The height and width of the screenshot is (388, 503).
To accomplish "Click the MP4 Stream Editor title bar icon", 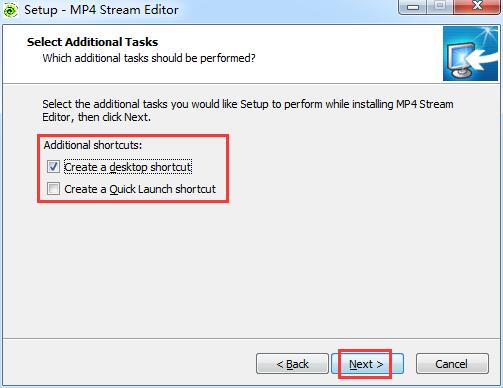I will pos(10,10).
